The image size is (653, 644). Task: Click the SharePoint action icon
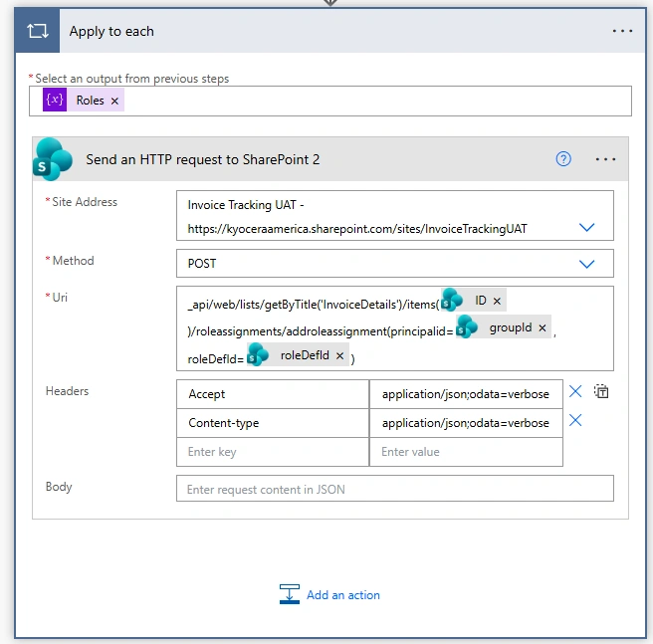pos(53,159)
